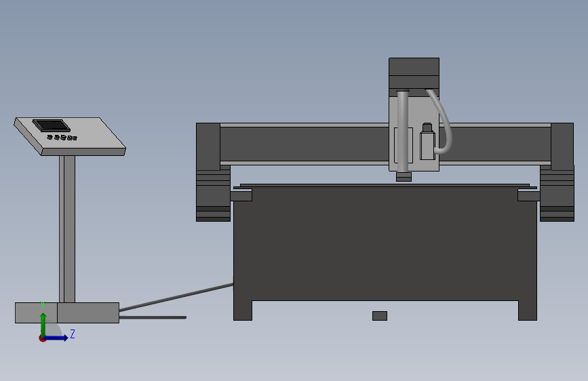Select the console's vertical support post
This screenshot has width=588, height=381.
point(67,229)
